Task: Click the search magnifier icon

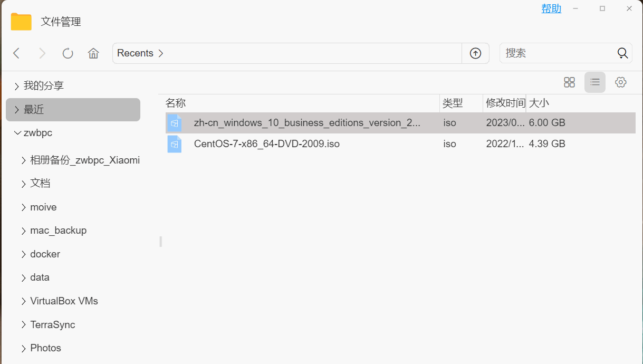Action: tap(622, 53)
